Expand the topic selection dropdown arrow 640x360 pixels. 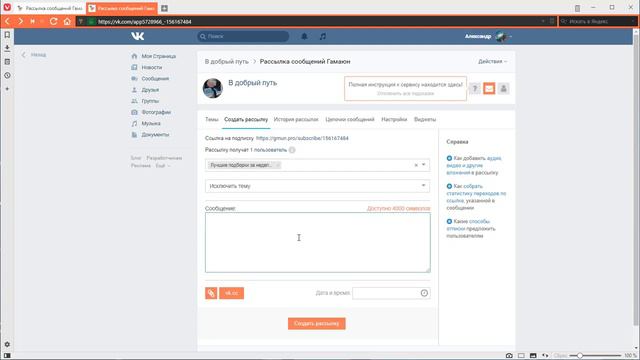click(424, 164)
